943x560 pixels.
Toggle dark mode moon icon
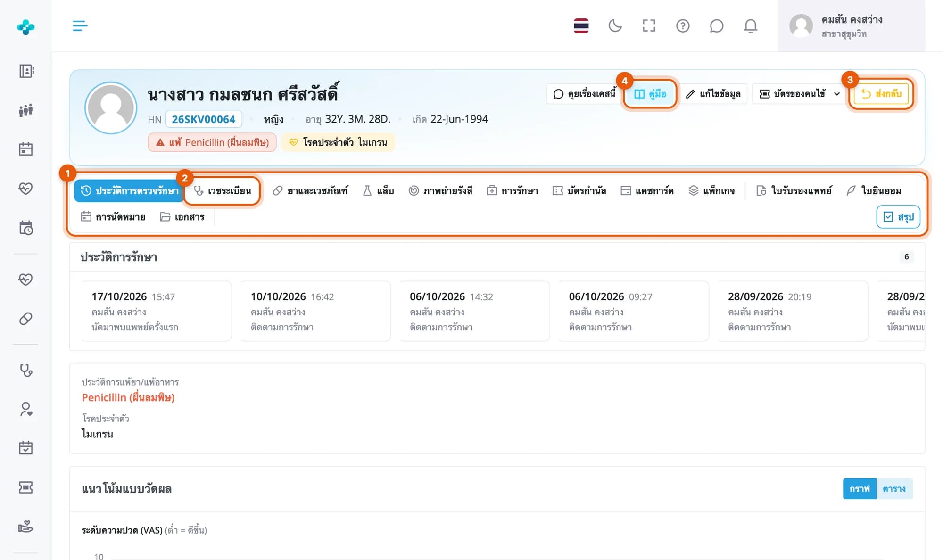[x=615, y=26]
